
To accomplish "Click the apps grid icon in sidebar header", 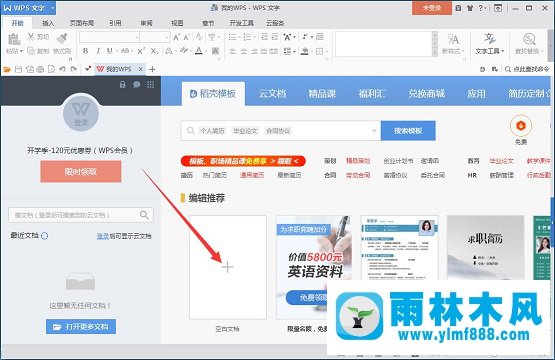I will pyautogui.click(x=150, y=85).
